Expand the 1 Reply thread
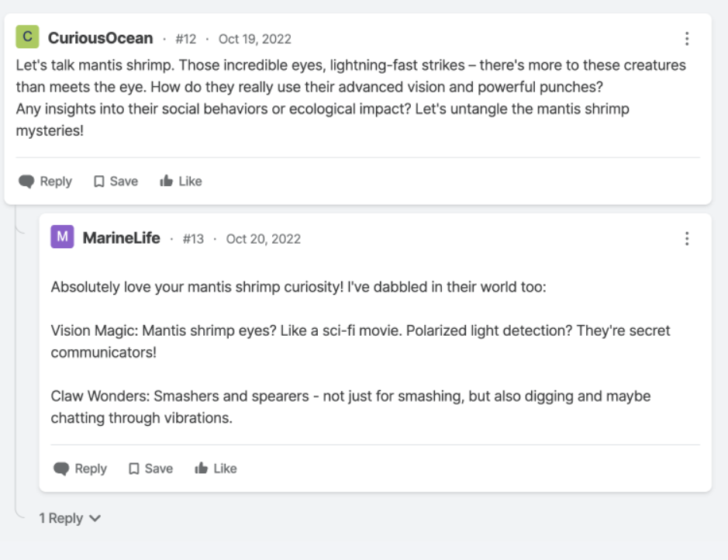 (x=70, y=518)
